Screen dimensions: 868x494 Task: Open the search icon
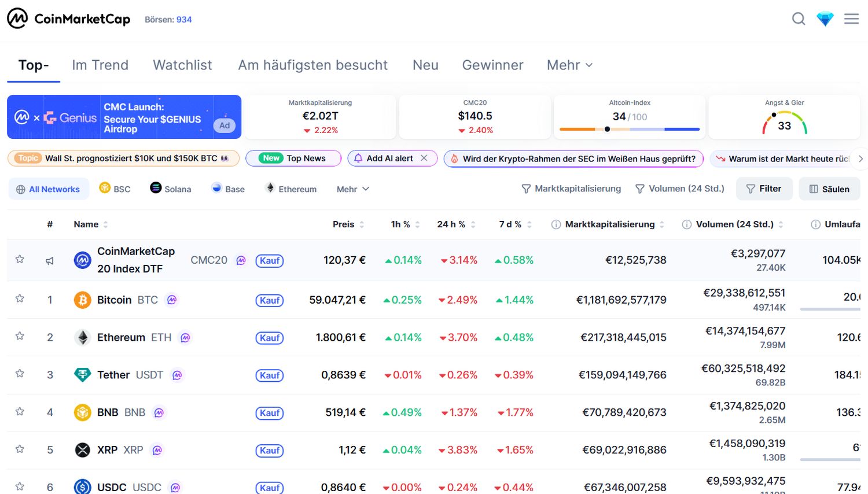[x=799, y=19]
